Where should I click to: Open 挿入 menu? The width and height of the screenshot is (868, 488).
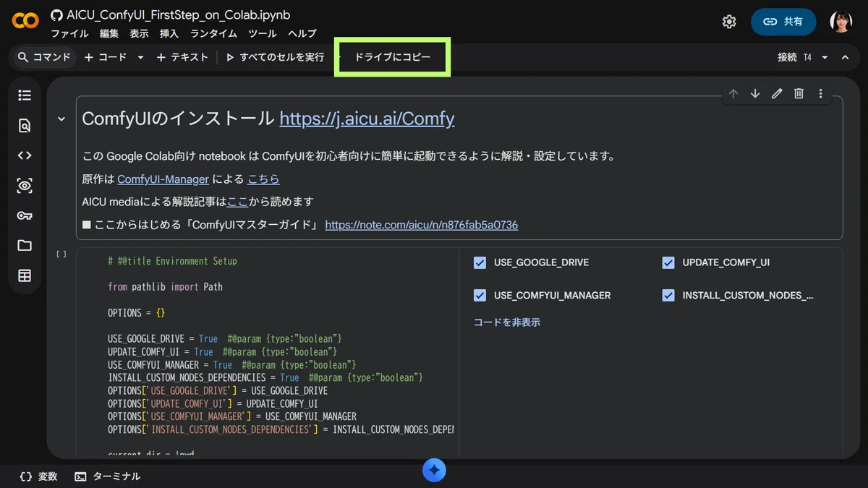click(169, 33)
